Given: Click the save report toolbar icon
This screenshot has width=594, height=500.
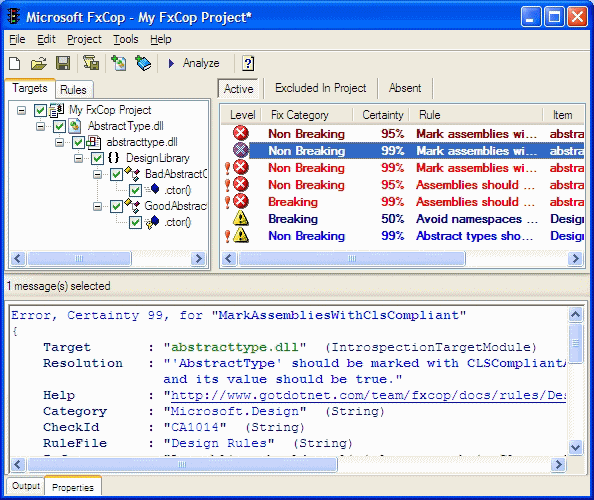Looking at the screenshot, I should tap(91, 63).
